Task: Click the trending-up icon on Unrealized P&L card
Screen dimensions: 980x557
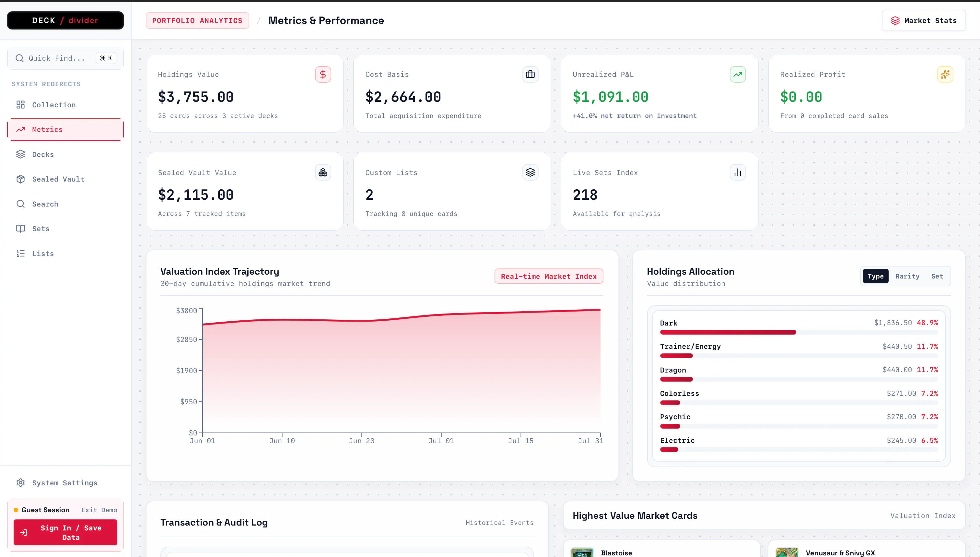Action: 738,74
